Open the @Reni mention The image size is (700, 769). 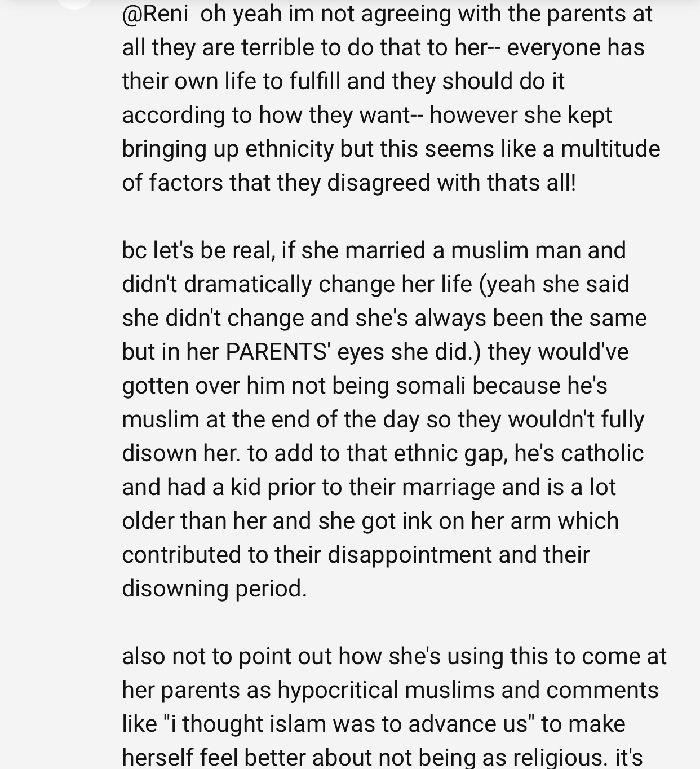pyautogui.click(x=155, y=14)
